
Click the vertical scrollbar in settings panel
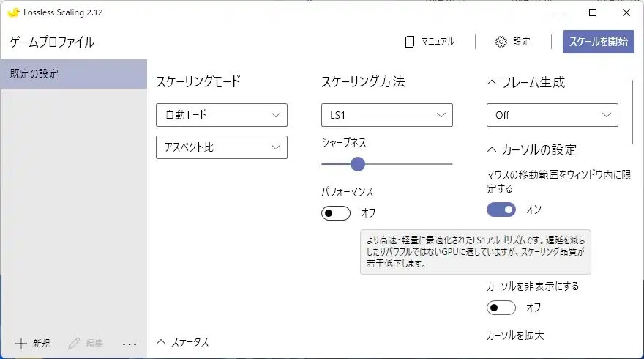[x=632, y=112]
